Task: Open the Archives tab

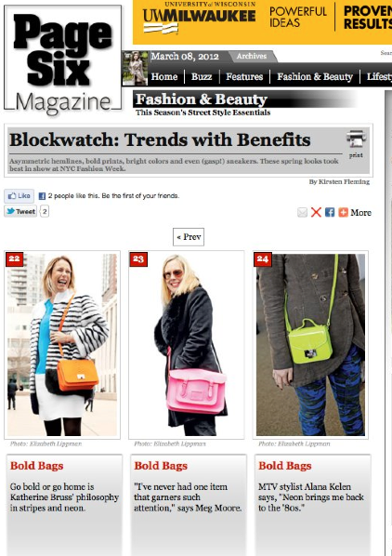Action: pos(252,56)
